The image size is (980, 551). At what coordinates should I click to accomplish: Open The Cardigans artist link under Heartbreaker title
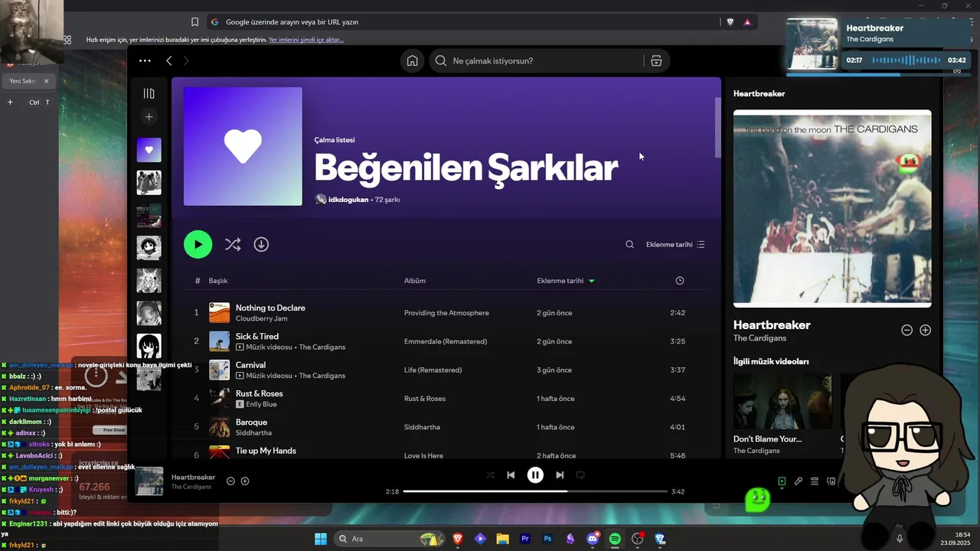point(759,338)
